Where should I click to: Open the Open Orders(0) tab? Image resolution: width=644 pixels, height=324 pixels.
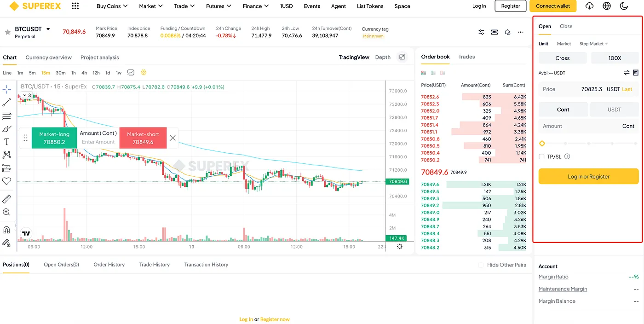point(61,265)
